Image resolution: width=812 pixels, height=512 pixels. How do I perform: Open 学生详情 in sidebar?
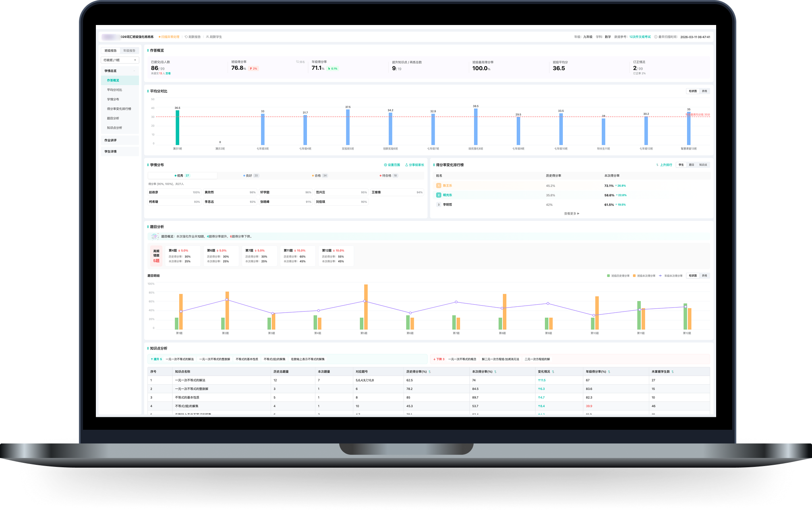coord(120,152)
